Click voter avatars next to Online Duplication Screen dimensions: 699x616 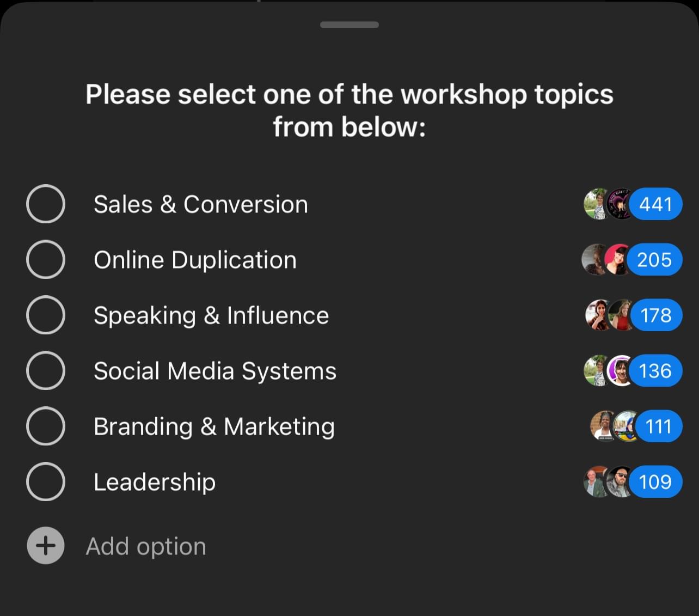(x=605, y=260)
